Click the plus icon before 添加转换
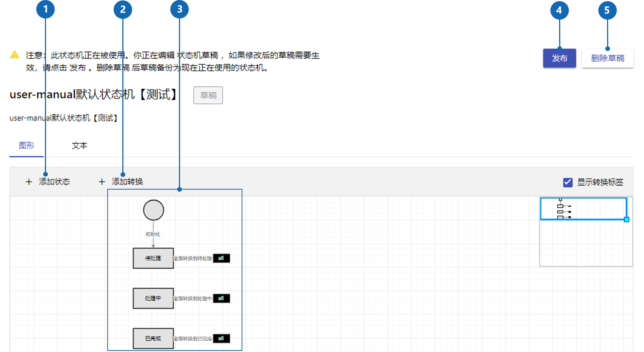 pyautogui.click(x=102, y=182)
